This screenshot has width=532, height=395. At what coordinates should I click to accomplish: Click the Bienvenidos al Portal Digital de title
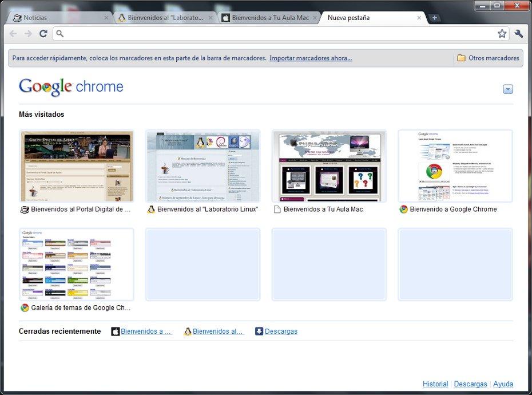tap(81, 209)
